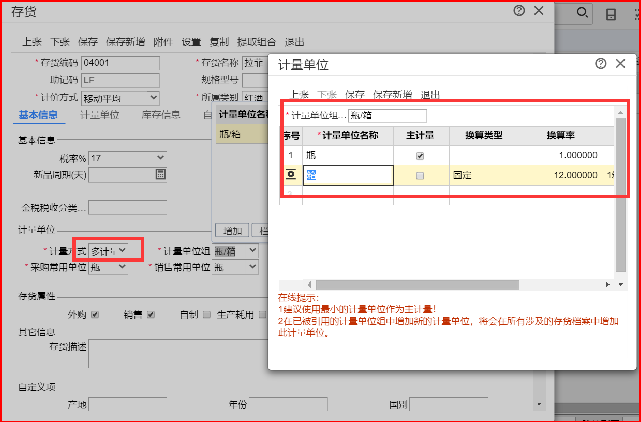
Task: Open the 采购常用单位 dropdown
Action: [108, 267]
